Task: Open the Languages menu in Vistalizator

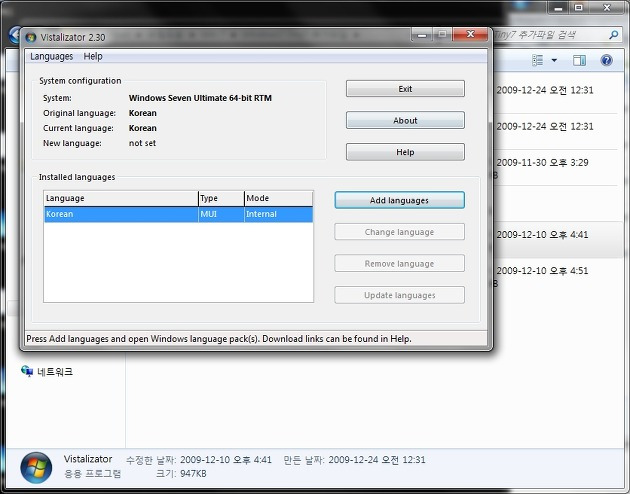Action: coord(51,56)
